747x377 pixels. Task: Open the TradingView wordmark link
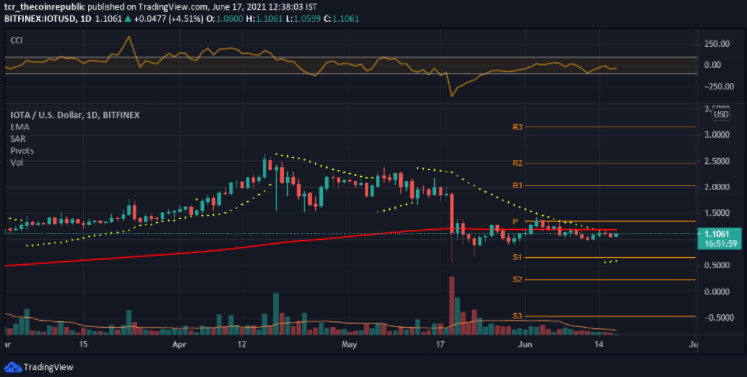[48, 367]
